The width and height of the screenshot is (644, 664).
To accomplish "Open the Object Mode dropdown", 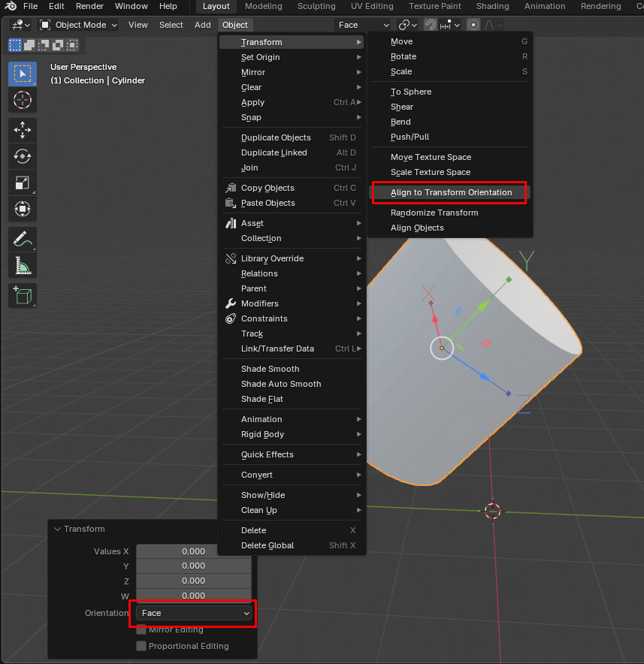I will [78, 25].
